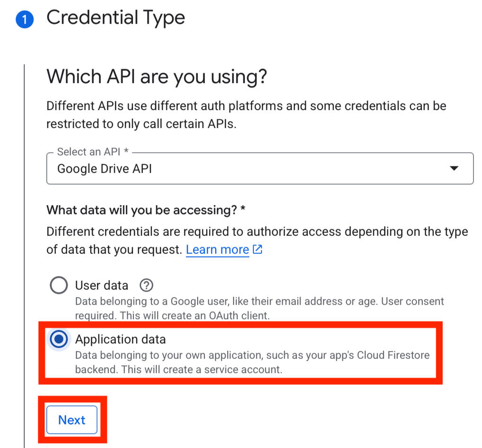
Task: Expand the Google Drive API combo box
Action: coord(260,168)
